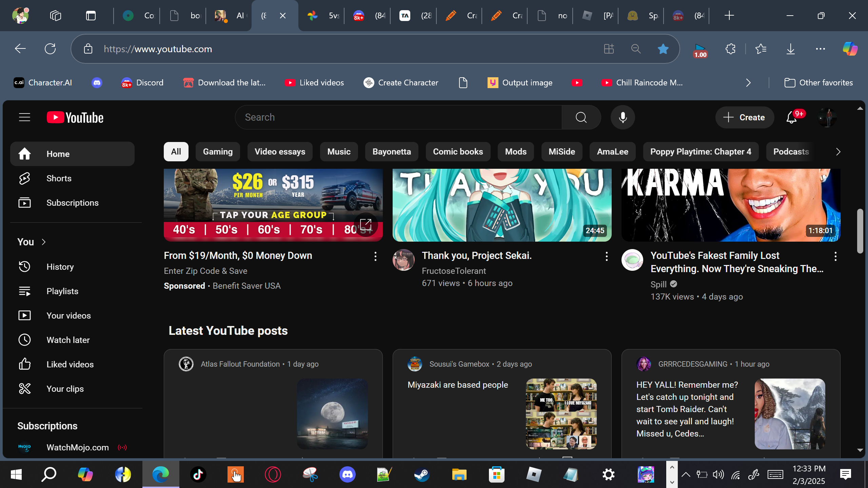Open the YouTube account avatar menu
868x488 pixels.
(x=827, y=117)
